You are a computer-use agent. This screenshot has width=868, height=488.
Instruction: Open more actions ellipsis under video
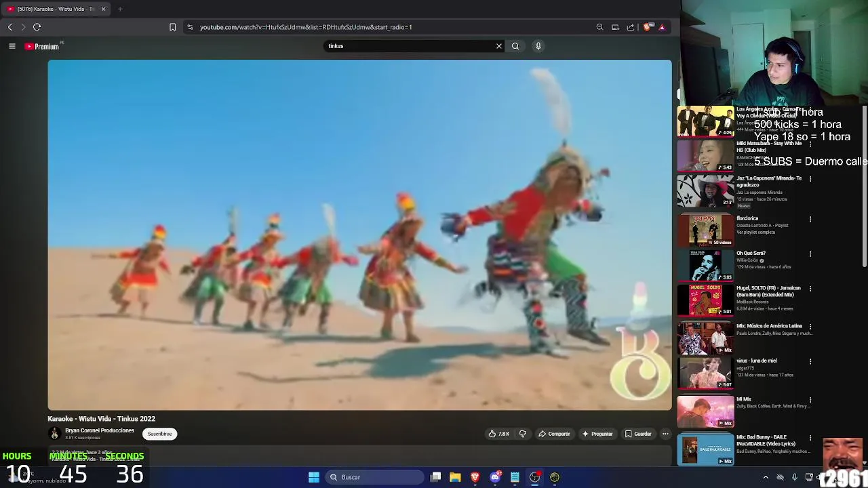tap(665, 434)
